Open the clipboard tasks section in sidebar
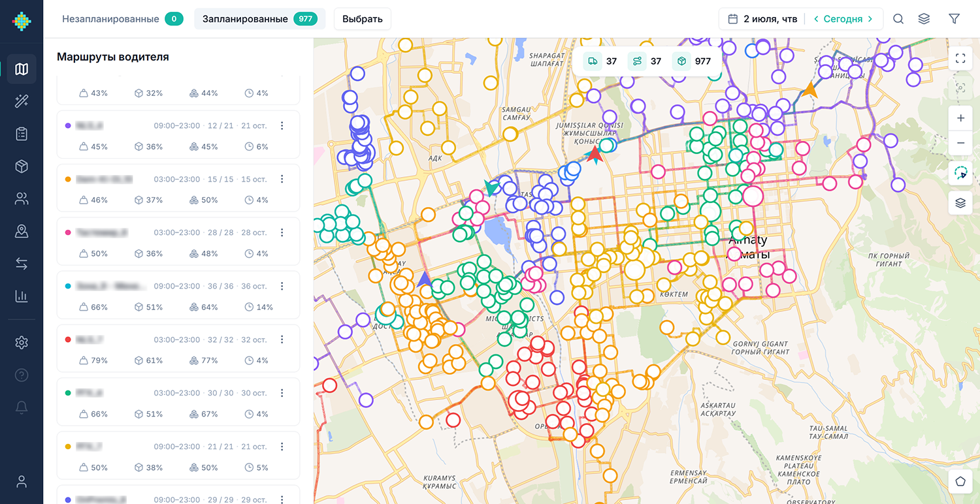 [22, 134]
